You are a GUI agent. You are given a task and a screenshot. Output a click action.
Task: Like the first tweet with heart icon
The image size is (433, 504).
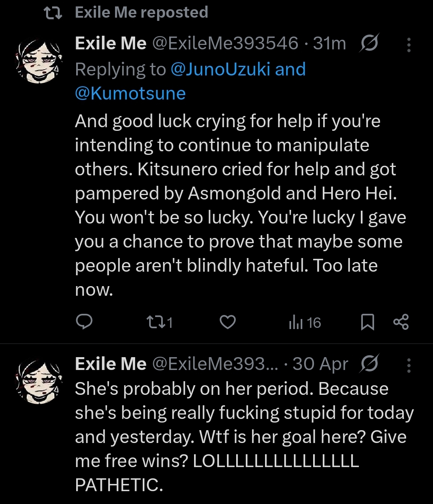click(228, 322)
